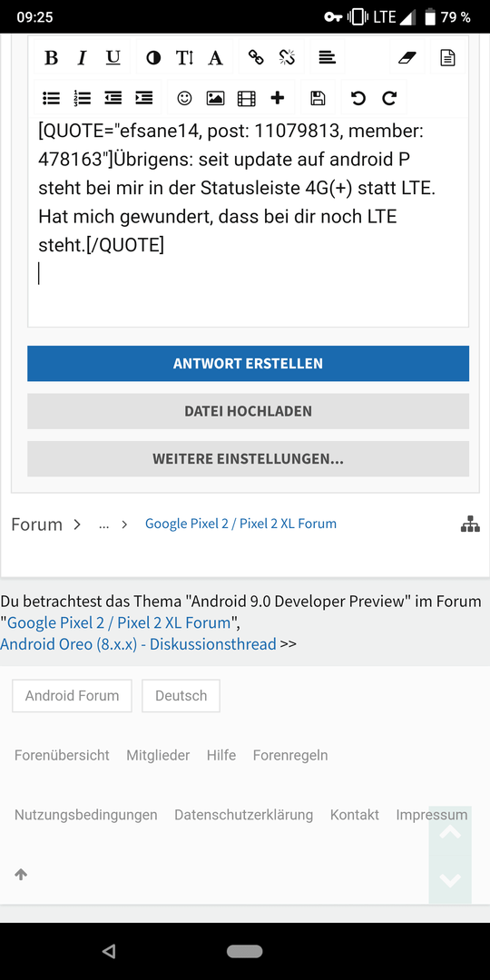Screen dimensions: 490x980
Task: Toggle bold text formatting
Action: pyautogui.click(x=51, y=58)
